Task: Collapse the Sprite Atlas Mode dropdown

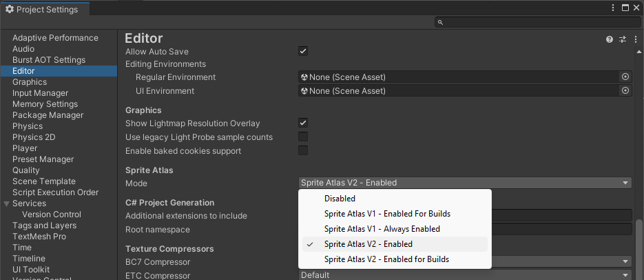Action: [x=465, y=183]
